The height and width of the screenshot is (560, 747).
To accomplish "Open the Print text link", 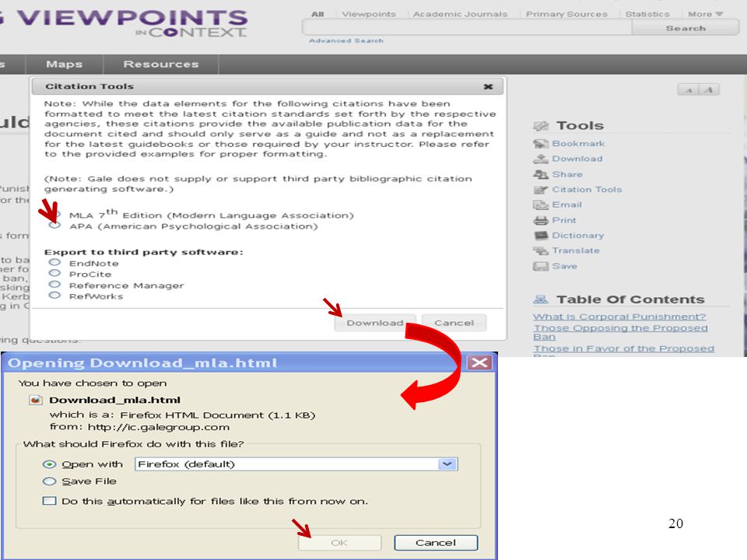I will pyautogui.click(x=564, y=220).
